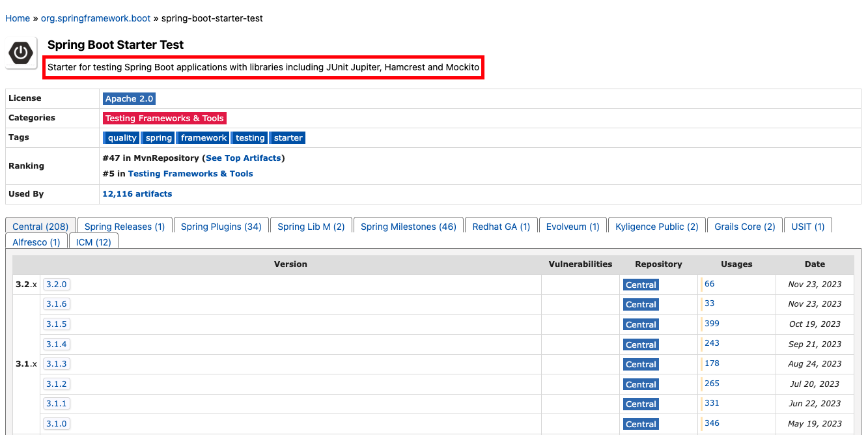Click the 3.1.x version group label

pos(26,364)
